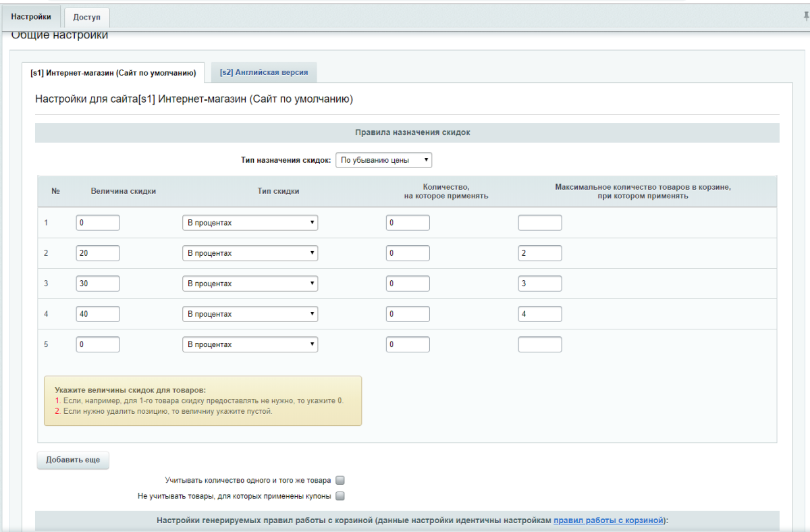Screen dimensions: 810x532
Task: Open discount type dropdown in row 4
Action: 250,314
